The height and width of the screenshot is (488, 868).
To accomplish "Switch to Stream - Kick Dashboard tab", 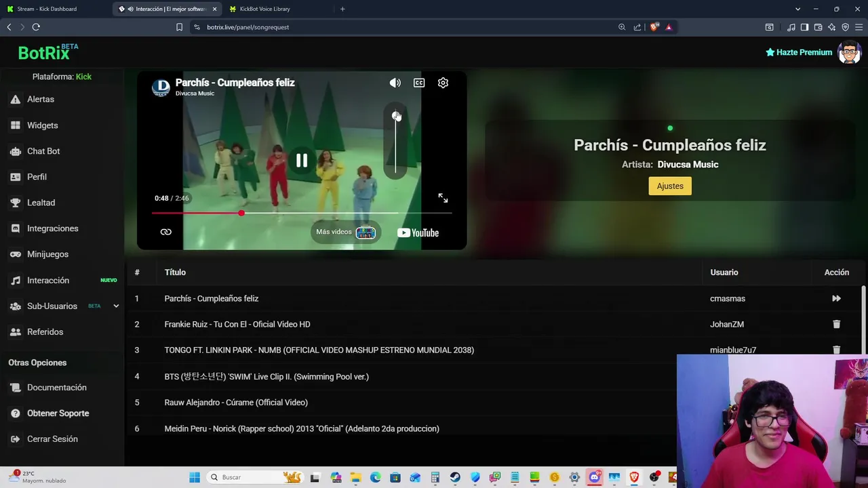I will pyautogui.click(x=47, y=9).
